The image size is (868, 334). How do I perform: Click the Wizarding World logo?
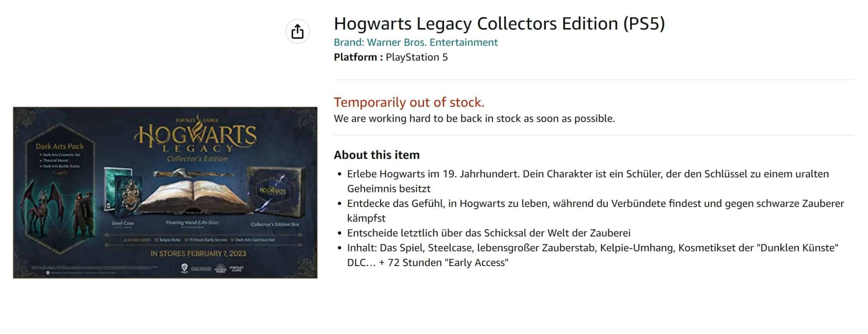coord(220,269)
